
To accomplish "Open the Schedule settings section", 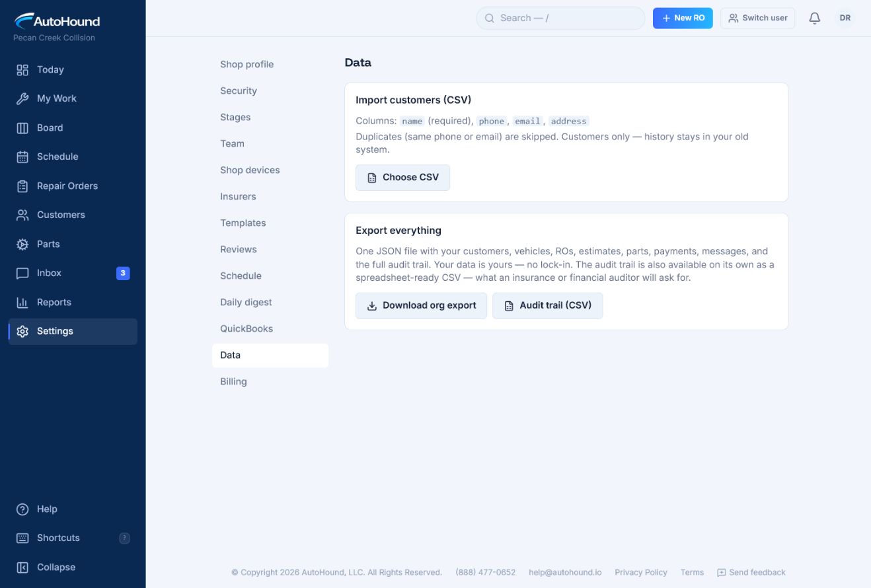I will point(270,276).
